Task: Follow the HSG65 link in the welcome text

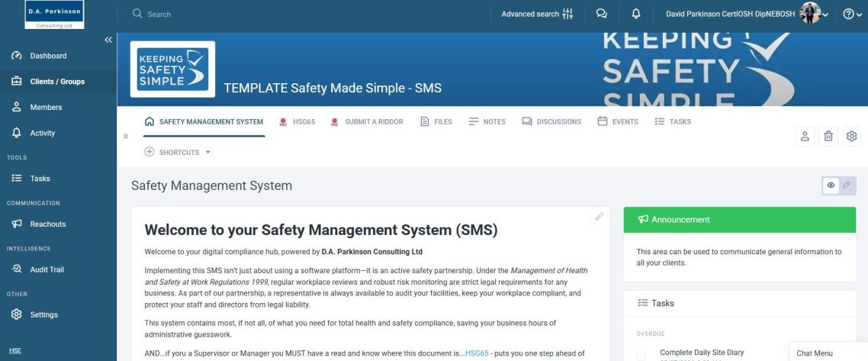Action: click(477, 353)
